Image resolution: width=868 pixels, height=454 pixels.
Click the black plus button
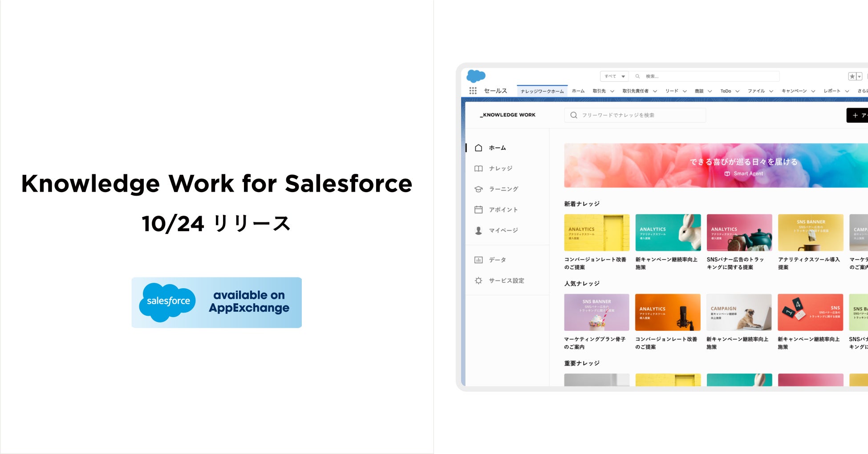coord(857,115)
